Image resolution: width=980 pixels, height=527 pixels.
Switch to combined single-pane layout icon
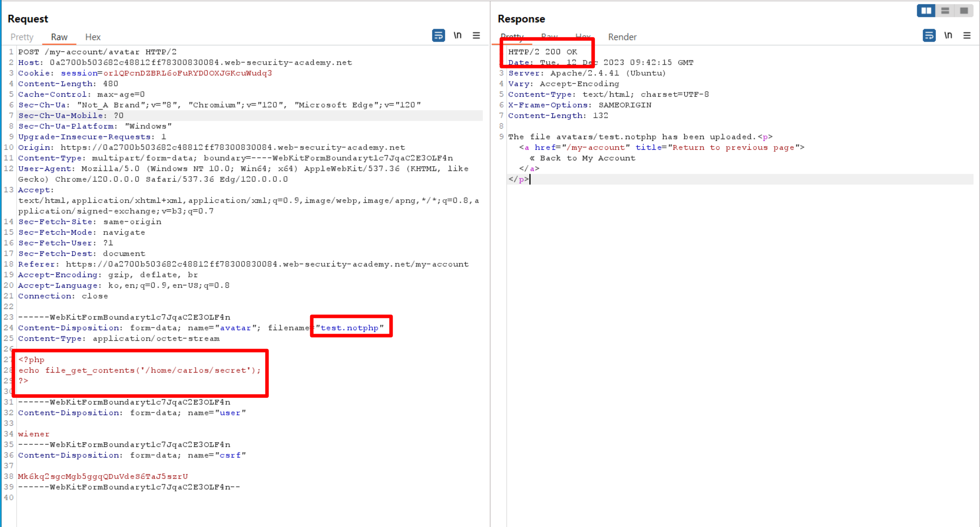pos(964,11)
